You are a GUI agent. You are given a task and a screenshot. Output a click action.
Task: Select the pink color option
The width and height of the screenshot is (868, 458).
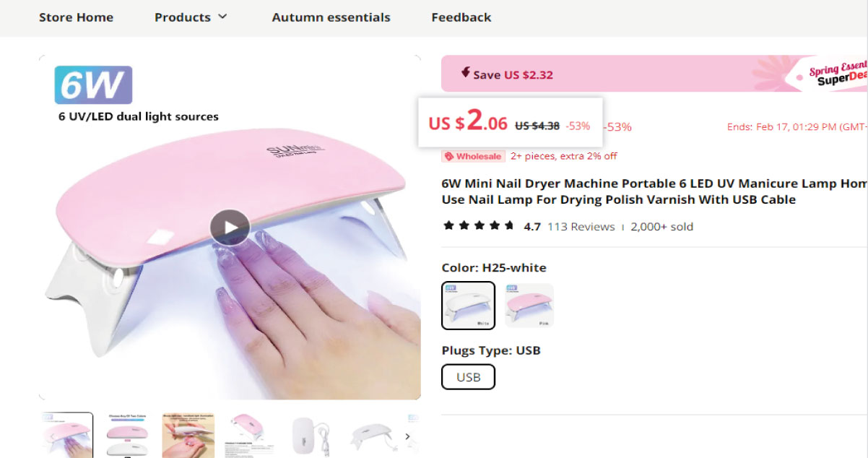[x=529, y=306]
